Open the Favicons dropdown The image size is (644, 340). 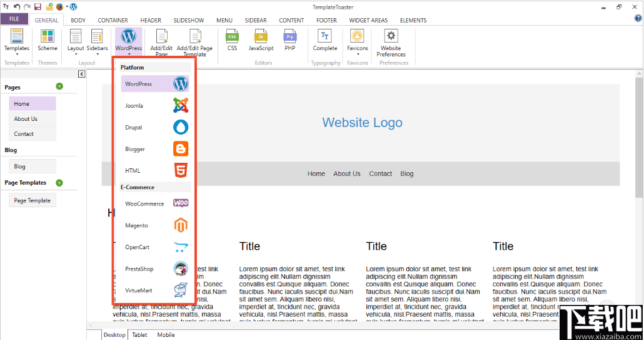tap(357, 42)
